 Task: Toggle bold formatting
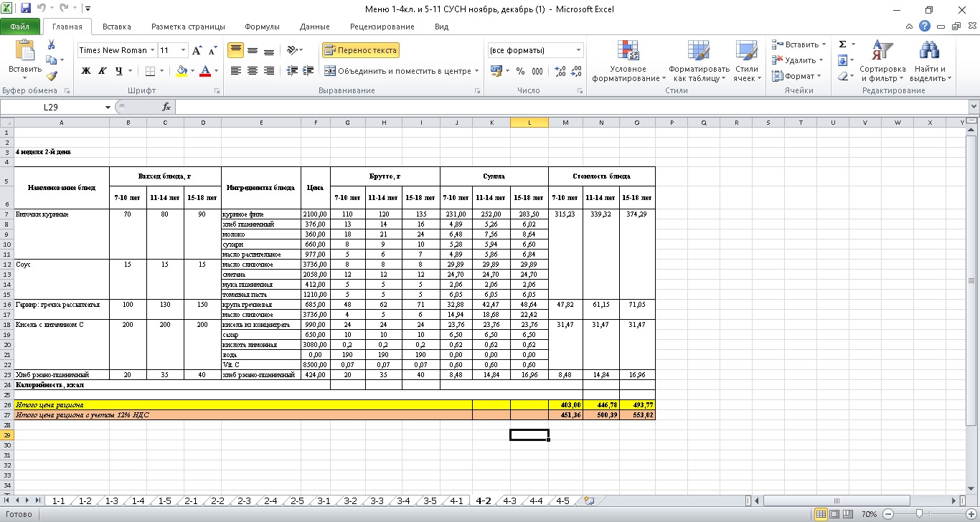[86, 71]
